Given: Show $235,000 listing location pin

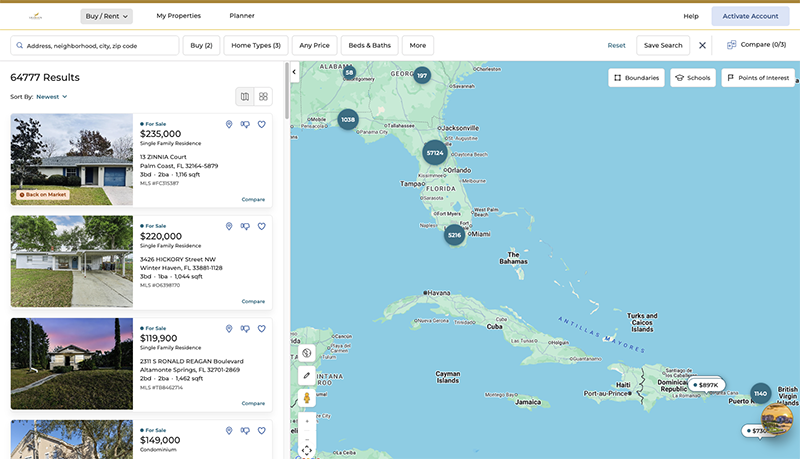Looking at the screenshot, I should coord(229,124).
